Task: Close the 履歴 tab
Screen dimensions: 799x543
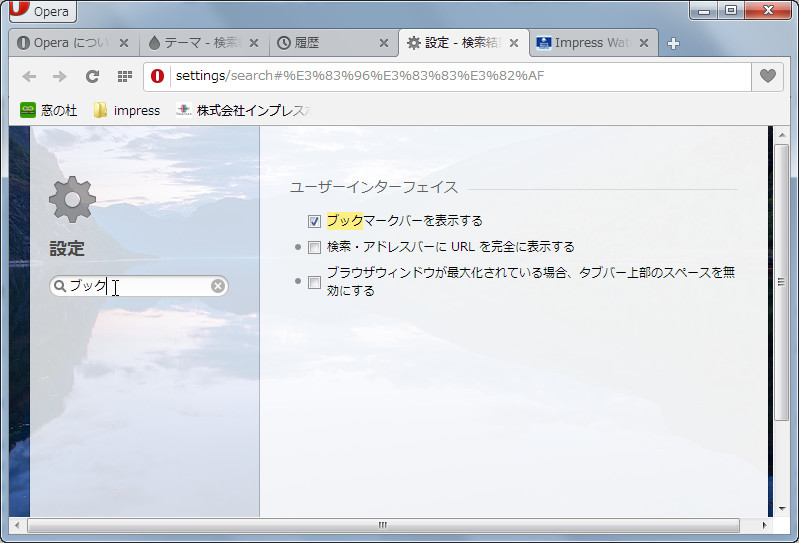Action: pyautogui.click(x=384, y=43)
